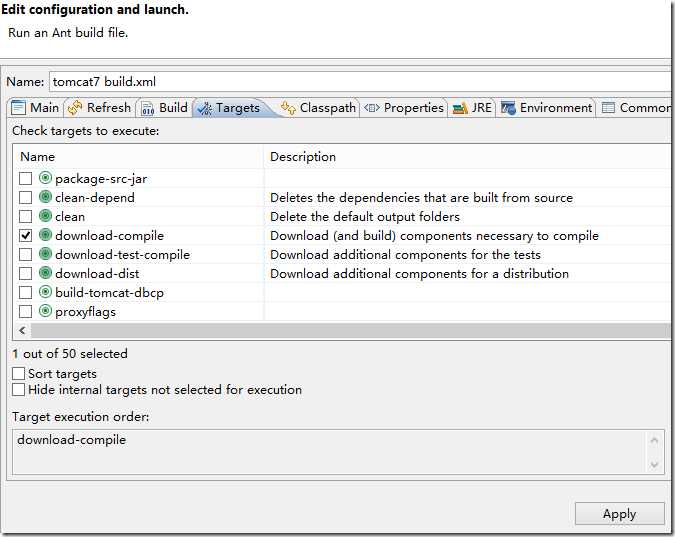Select 'Download additional components for a distribution' text

[x=420, y=273]
